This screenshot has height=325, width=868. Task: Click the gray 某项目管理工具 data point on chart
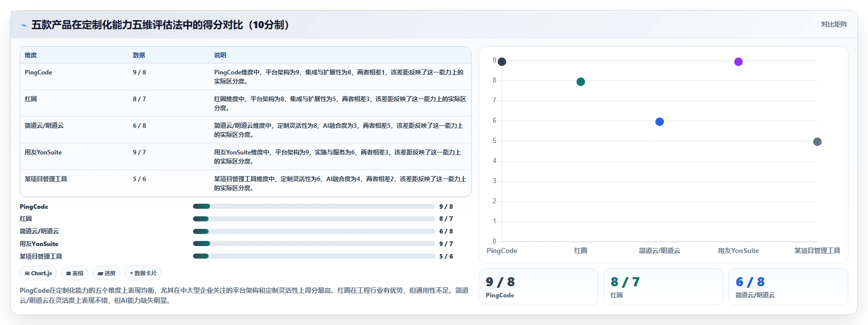[x=817, y=142]
